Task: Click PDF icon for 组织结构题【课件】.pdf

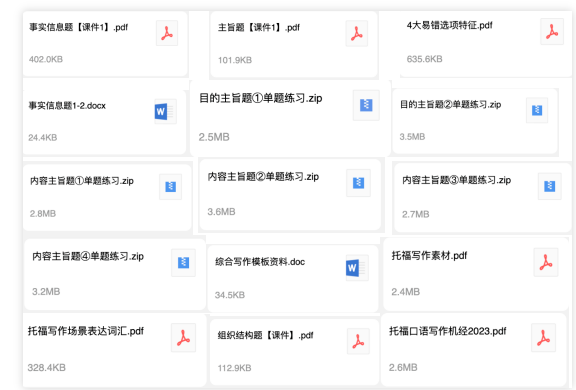Action: click(358, 341)
